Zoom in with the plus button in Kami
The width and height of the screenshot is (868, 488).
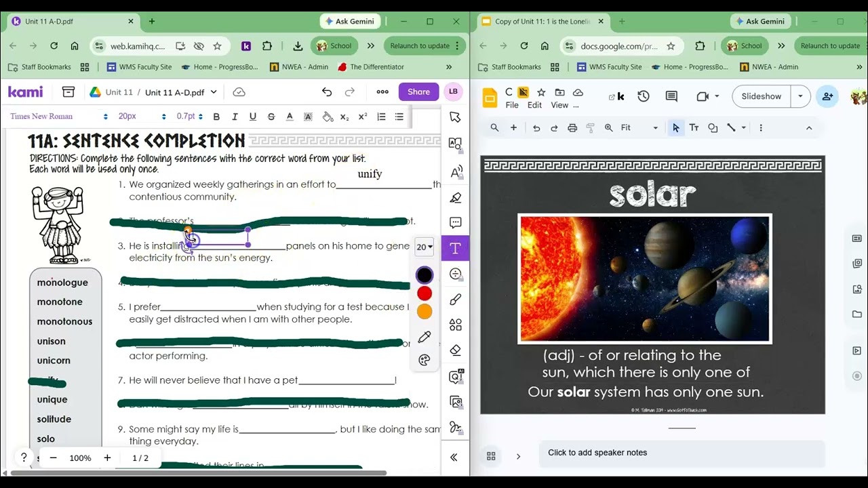pos(107,458)
